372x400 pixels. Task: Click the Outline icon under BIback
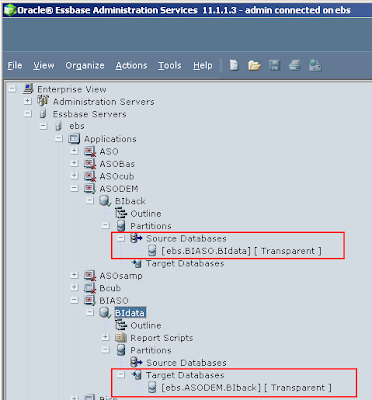pyautogui.click(x=121, y=213)
